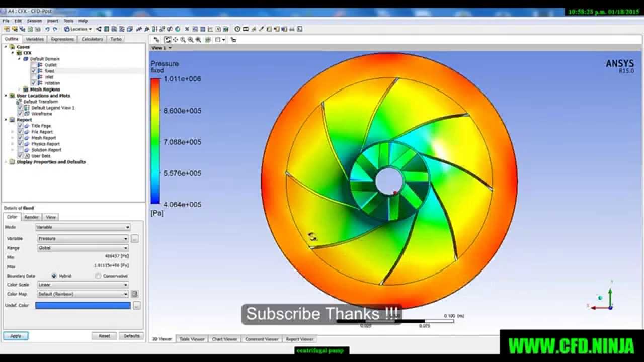Click the Redo arrow icon

point(55,29)
